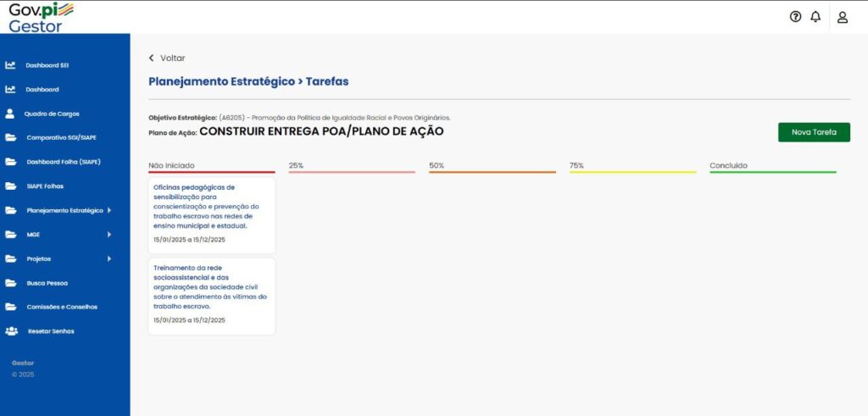Image resolution: width=868 pixels, height=416 pixels.
Task: Click the person icon for Quadro de Cargos
Action: coord(10,114)
